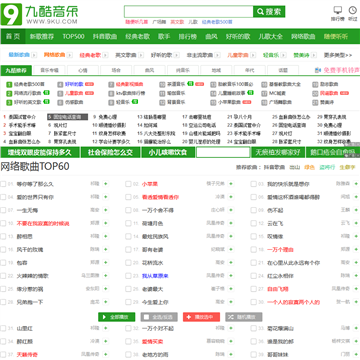360x360 pixels.
Task: Switch to the 曲风 tab
Action: click(x=149, y=70)
